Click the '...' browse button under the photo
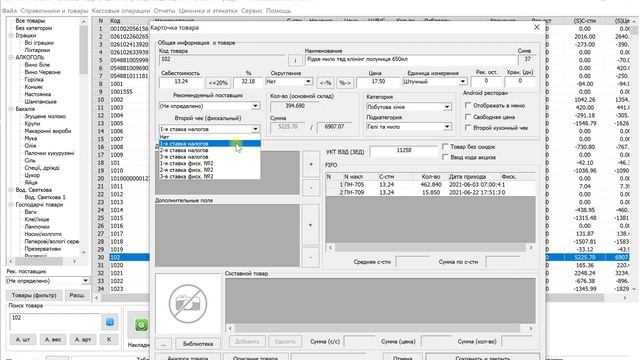This screenshot has width=640, height=360. pyautogui.click(x=163, y=344)
